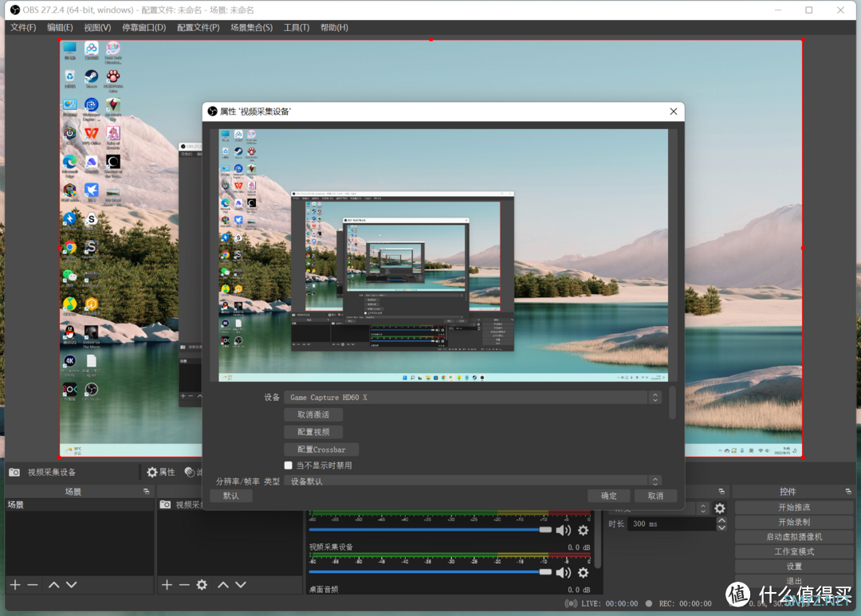Add a new scene with the plus icon

(15, 585)
